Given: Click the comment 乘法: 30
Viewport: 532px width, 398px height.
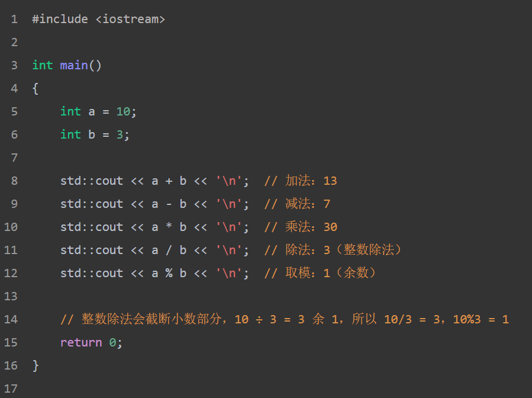Looking at the screenshot, I should pyautogui.click(x=301, y=227).
